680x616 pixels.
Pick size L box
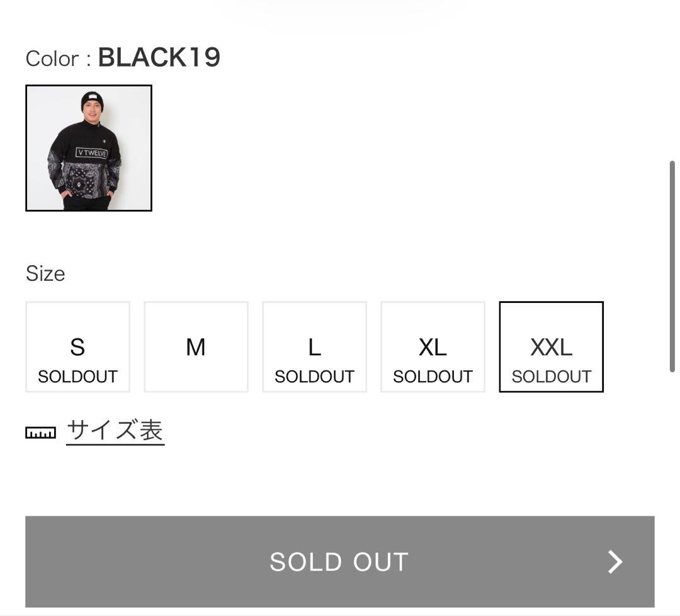(314, 346)
